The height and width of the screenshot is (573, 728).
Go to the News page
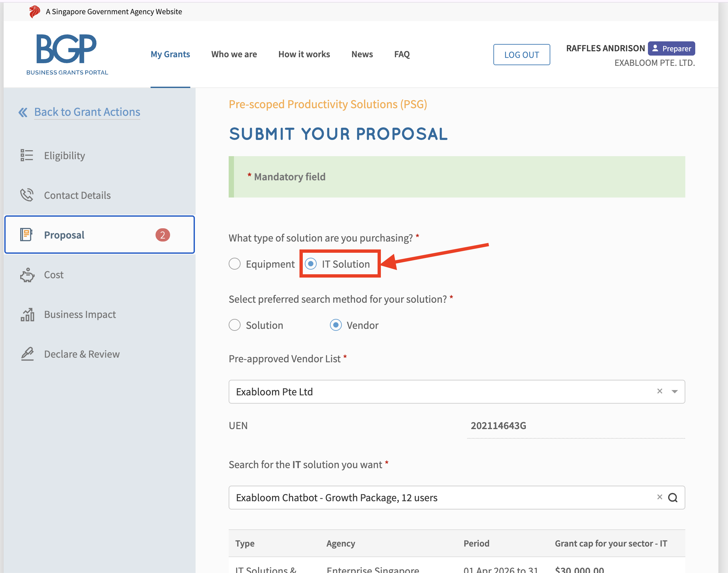[x=362, y=54]
